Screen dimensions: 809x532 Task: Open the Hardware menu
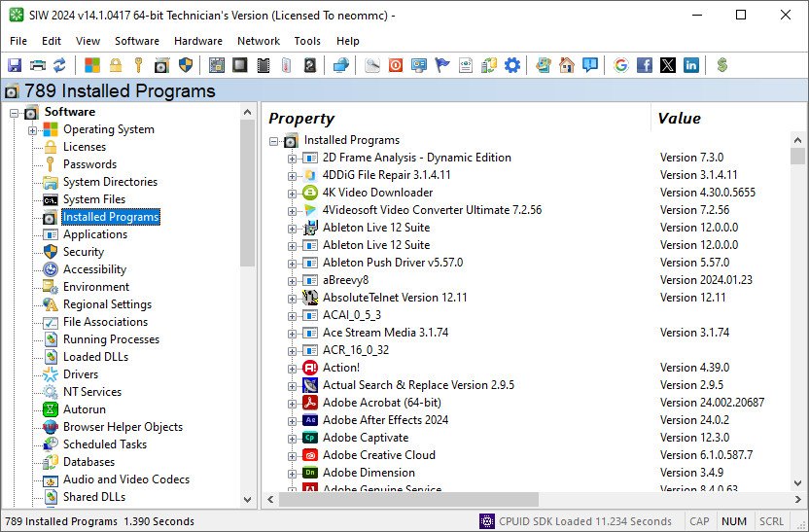(x=197, y=41)
